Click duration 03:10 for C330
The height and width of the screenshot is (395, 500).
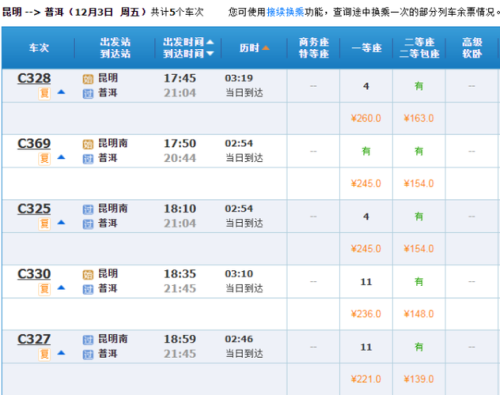(x=239, y=274)
